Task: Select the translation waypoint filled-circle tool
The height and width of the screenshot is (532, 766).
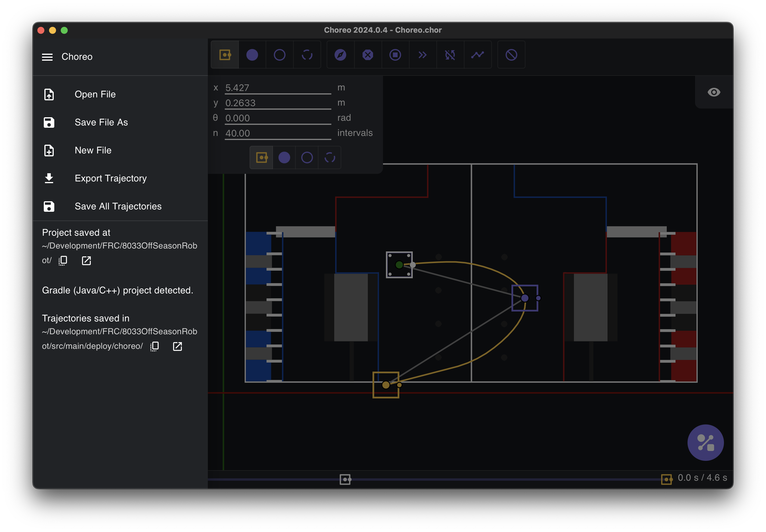Action: click(252, 55)
